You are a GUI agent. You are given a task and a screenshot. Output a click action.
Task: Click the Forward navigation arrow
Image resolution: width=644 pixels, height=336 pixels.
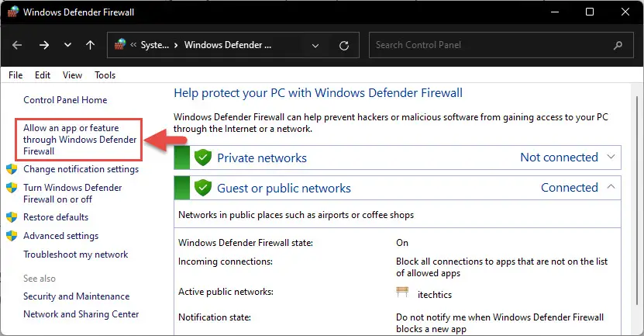point(44,45)
